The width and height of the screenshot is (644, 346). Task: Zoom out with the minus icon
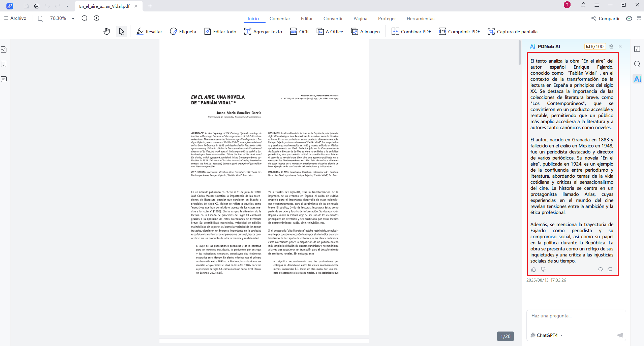(85, 18)
